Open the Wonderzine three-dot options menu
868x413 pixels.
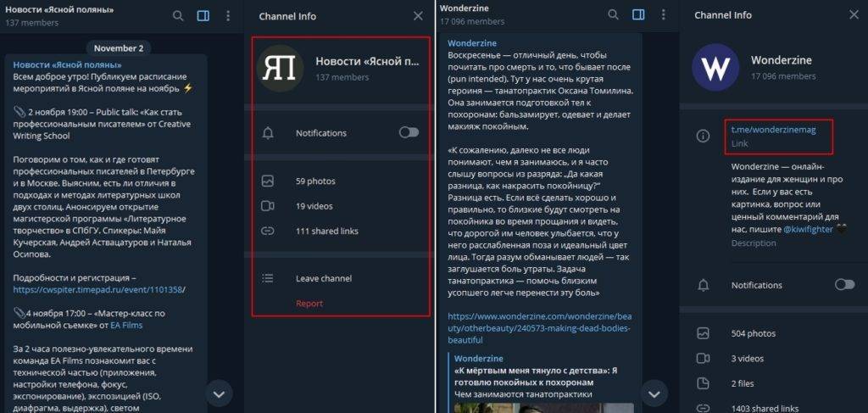point(664,14)
